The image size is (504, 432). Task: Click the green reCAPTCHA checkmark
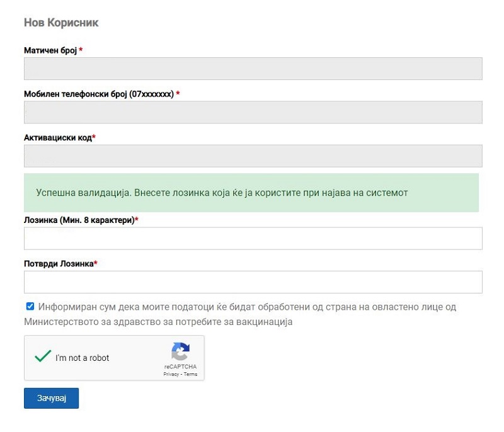[43, 357]
